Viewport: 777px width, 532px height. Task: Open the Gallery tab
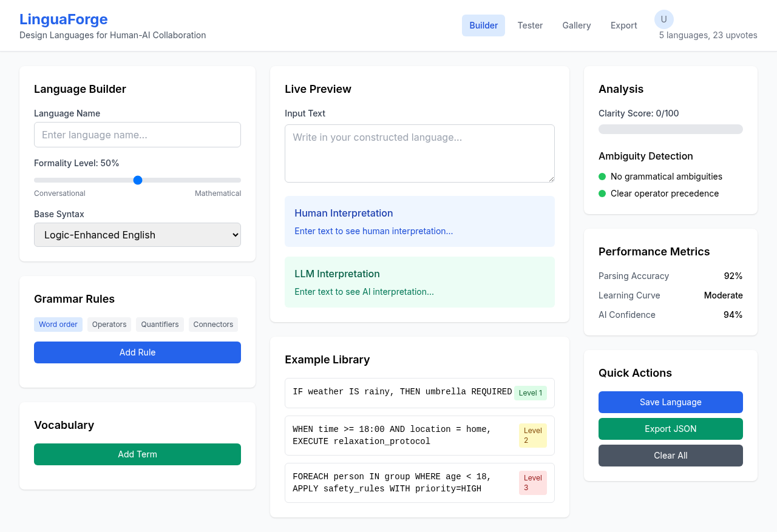pos(576,25)
